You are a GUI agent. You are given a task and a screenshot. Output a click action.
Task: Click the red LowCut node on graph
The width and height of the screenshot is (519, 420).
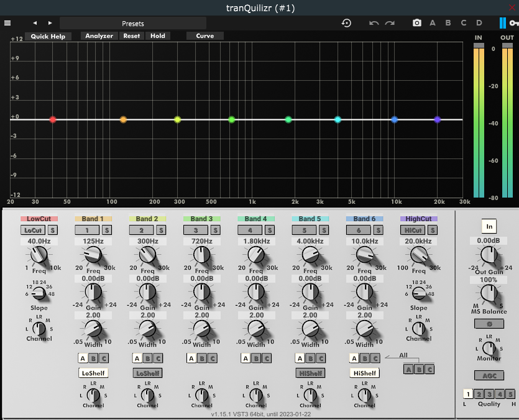(53, 119)
